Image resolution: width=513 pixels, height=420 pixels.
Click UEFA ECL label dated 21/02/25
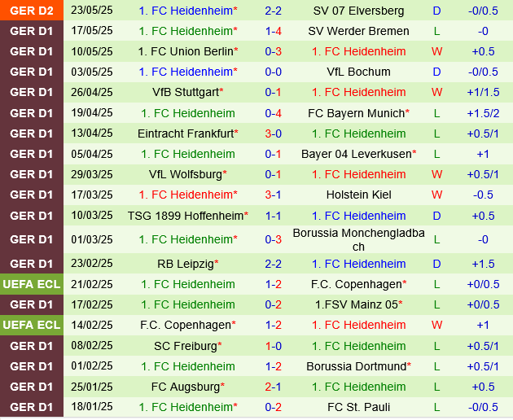32,284
